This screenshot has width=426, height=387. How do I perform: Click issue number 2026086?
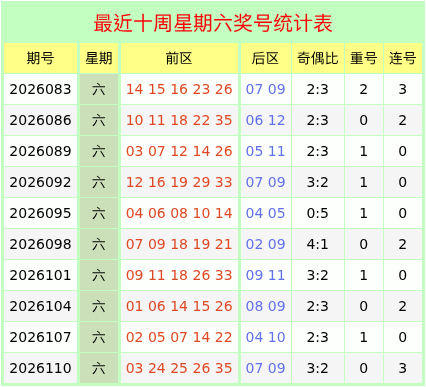[40, 120]
